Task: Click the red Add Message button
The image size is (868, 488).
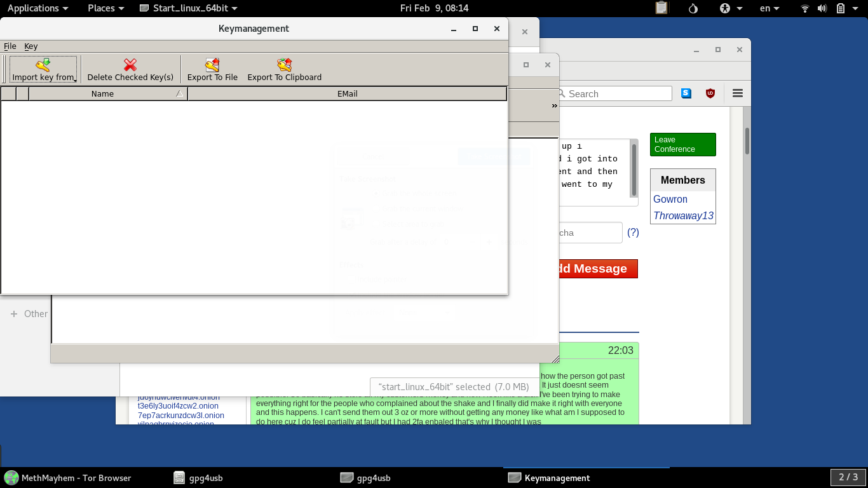Action: (x=597, y=268)
